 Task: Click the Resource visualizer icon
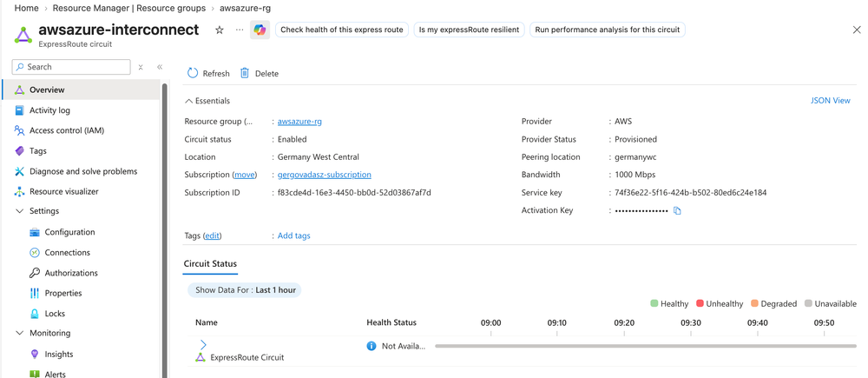click(x=19, y=192)
